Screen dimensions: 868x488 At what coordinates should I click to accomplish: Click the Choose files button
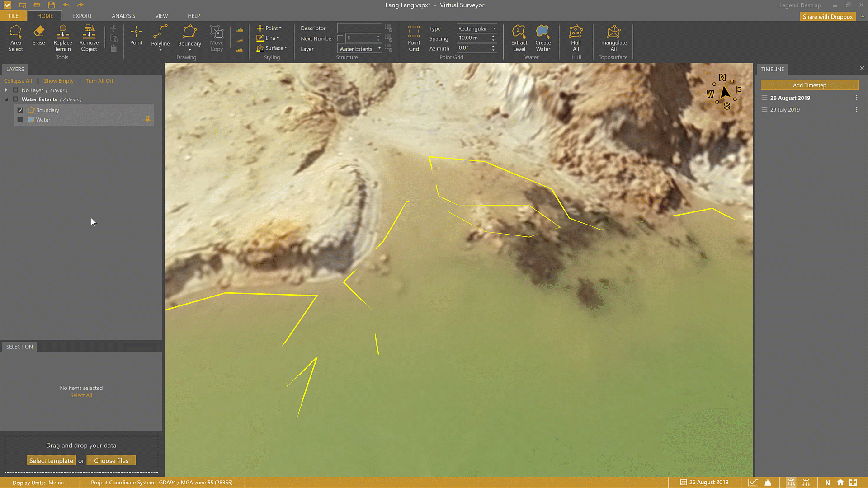click(x=111, y=461)
